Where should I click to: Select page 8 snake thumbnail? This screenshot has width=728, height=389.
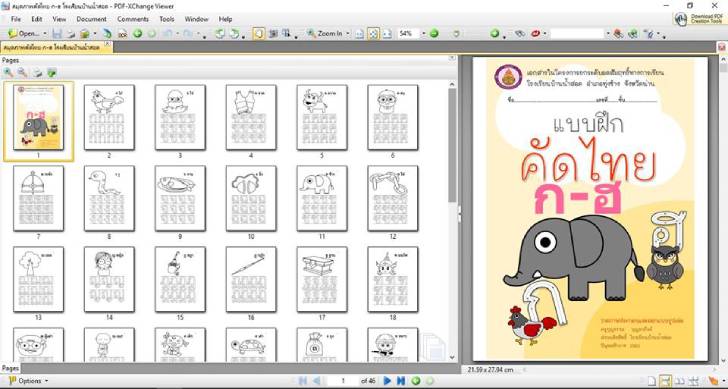click(109, 198)
